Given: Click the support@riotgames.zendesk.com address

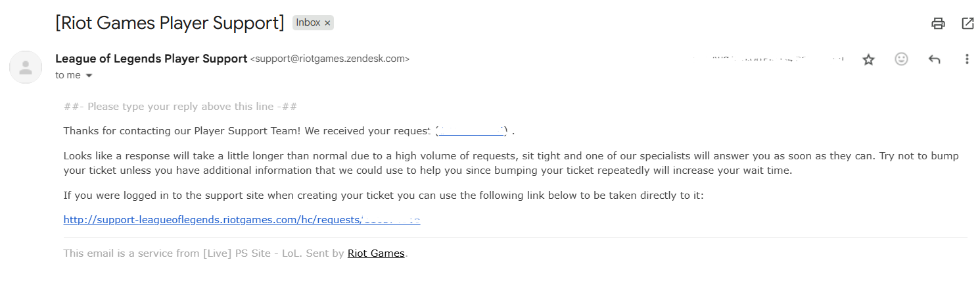Looking at the screenshot, I should coord(330,59).
